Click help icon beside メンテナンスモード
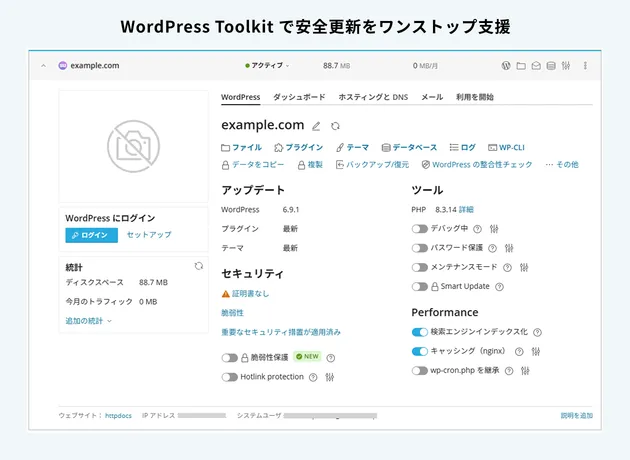The width and height of the screenshot is (630, 460). 507,268
